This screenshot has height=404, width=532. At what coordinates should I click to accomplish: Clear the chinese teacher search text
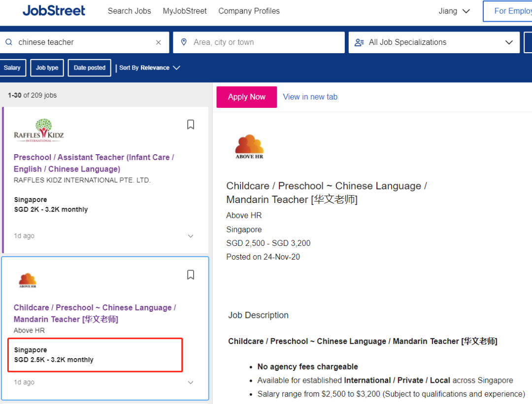pos(159,42)
